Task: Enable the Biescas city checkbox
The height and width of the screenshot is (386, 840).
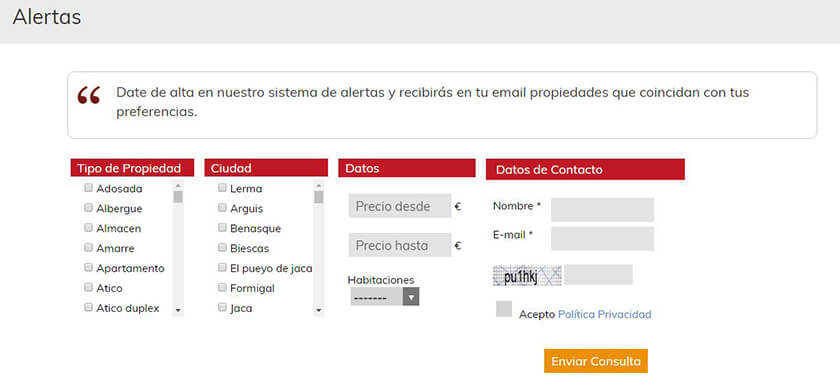Action: click(x=222, y=248)
